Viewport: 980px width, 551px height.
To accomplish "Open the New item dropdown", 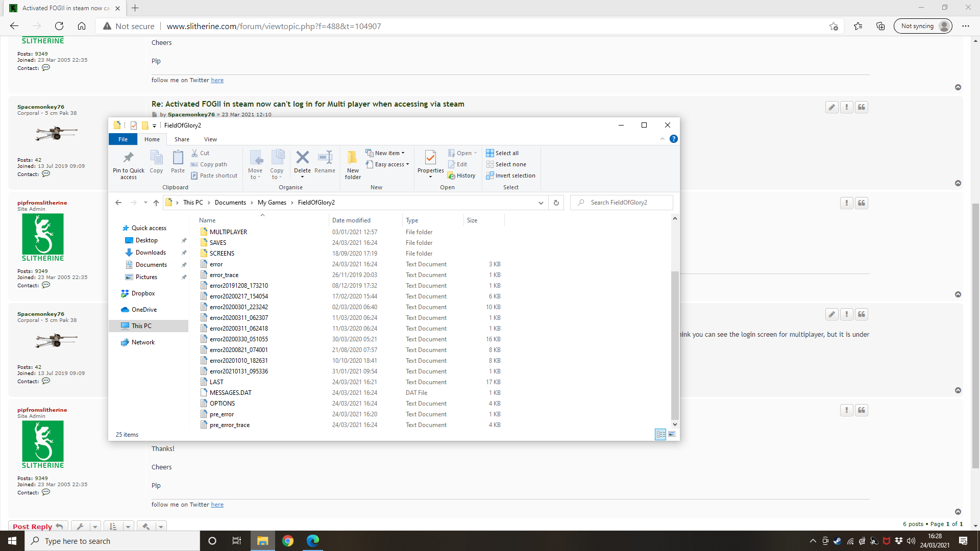I will tap(386, 152).
